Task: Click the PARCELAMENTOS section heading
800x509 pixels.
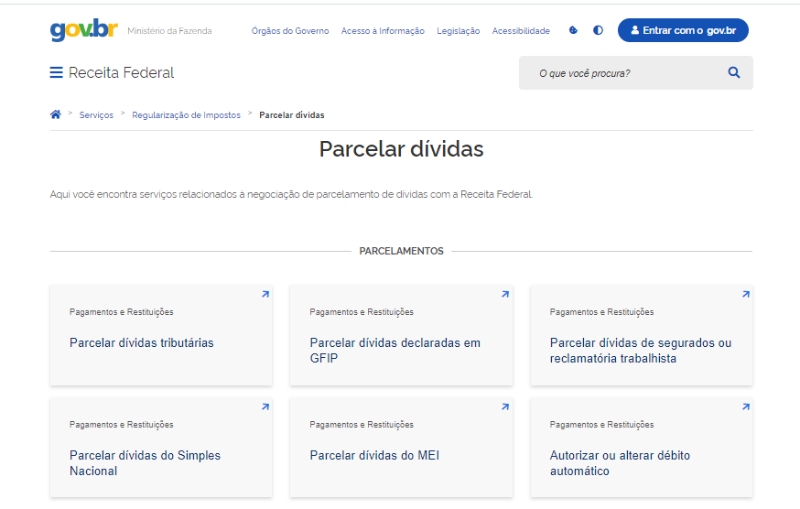Action: pyautogui.click(x=401, y=251)
